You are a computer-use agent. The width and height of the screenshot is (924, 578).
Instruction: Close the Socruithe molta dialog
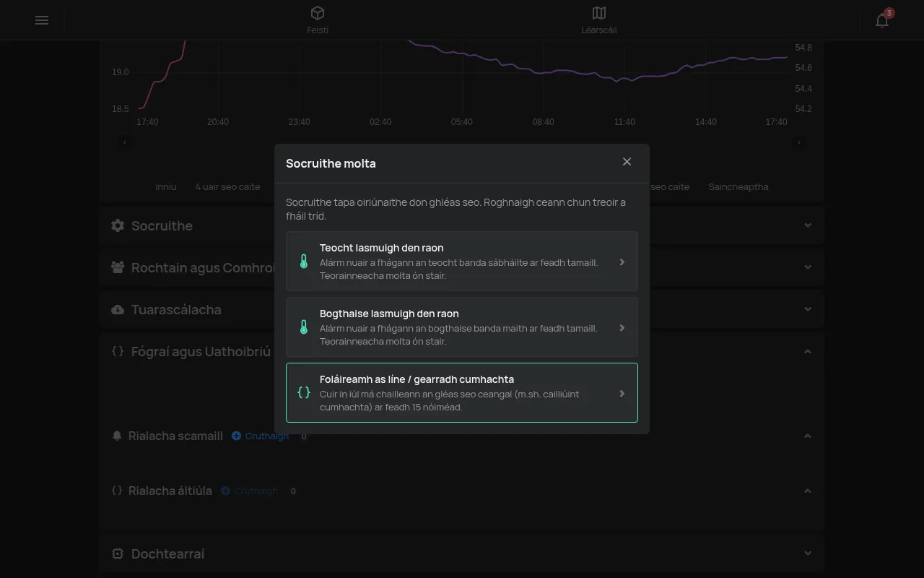(627, 162)
